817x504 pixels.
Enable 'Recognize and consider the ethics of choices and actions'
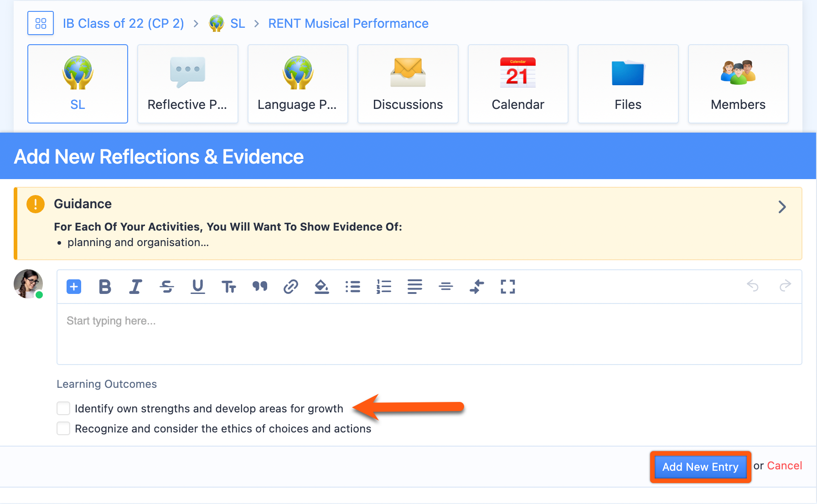tap(63, 428)
